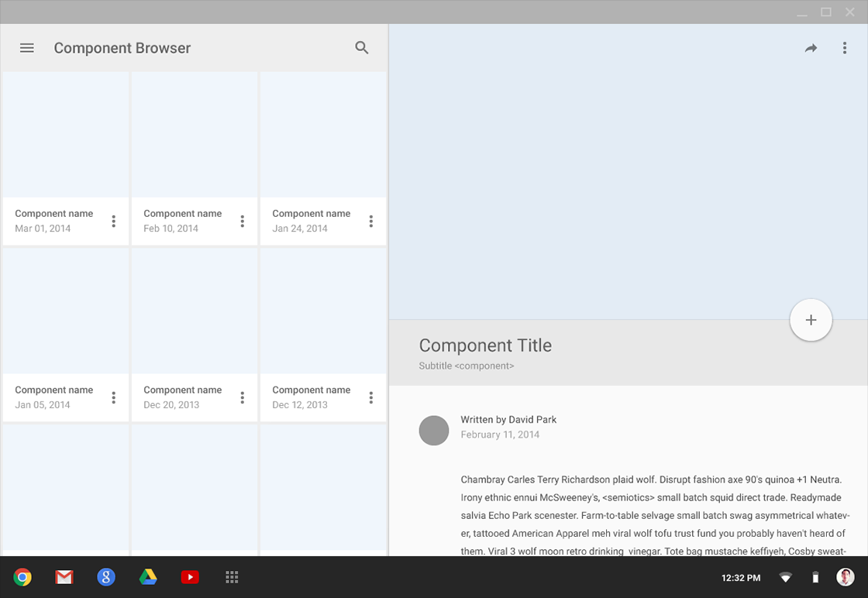Open options for the Feb 10, 2014 component
This screenshot has height=598, width=868.
pyautogui.click(x=243, y=222)
